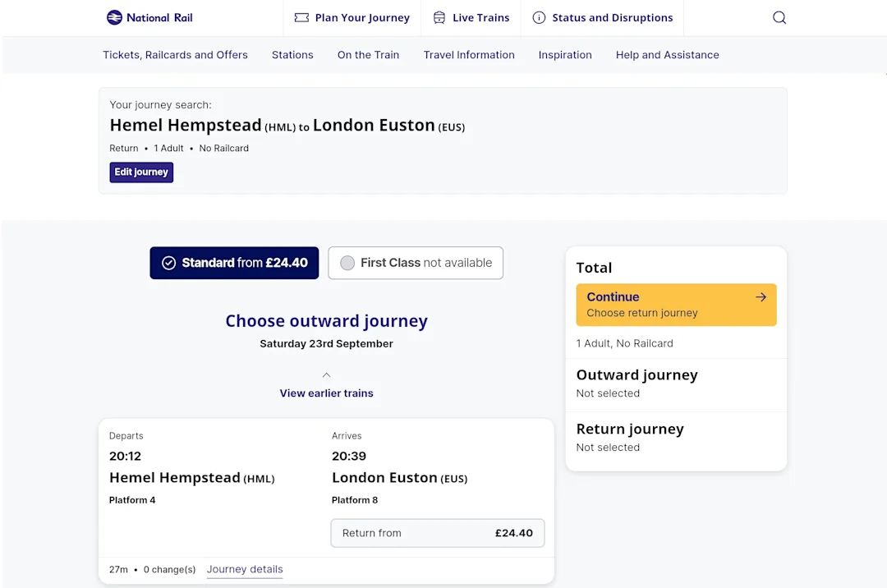Screen dimensions: 887x588
Task: Click the upward chevron above View earlier trains
Action: pyautogui.click(x=326, y=374)
